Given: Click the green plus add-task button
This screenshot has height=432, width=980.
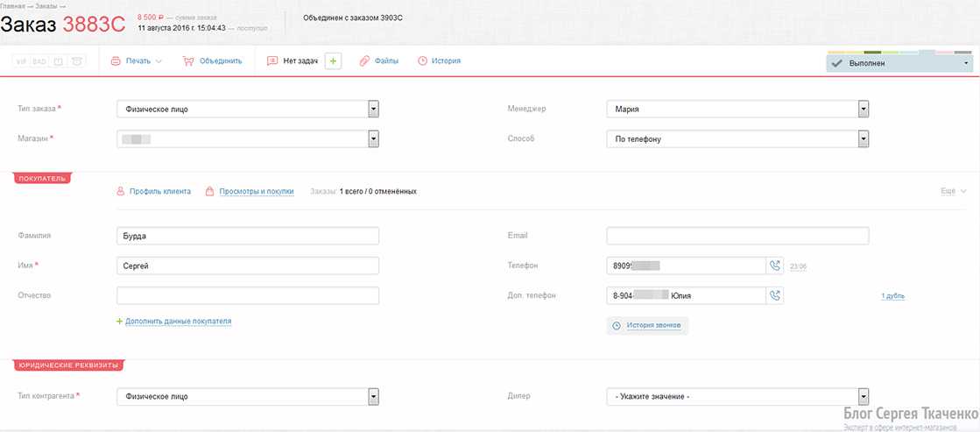Looking at the screenshot, I should click(x=333, y=61).
